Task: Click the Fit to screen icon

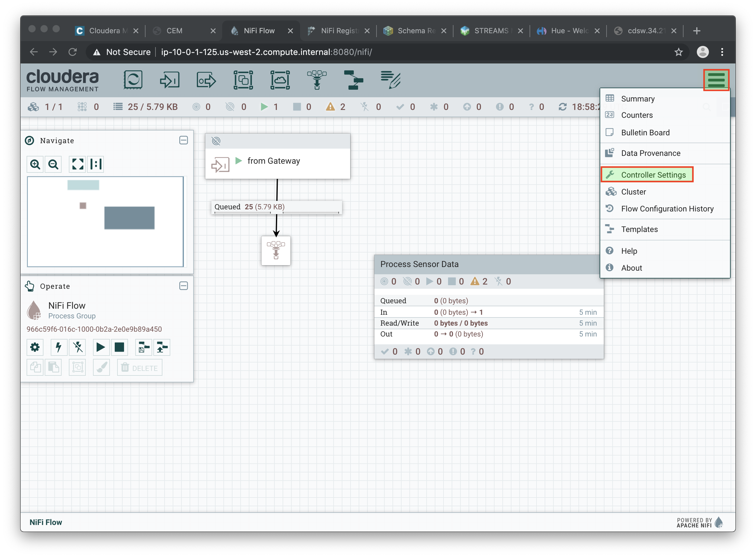Action: 78,164
